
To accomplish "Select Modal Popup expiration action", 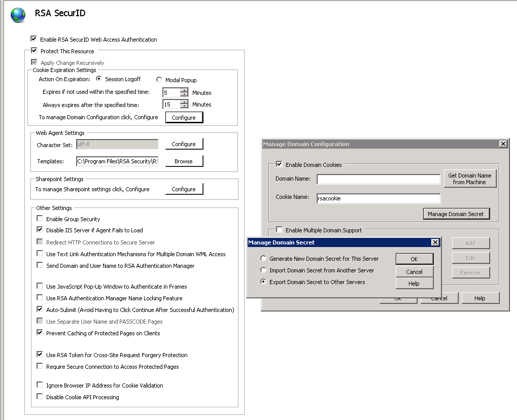I will (159, 80).
